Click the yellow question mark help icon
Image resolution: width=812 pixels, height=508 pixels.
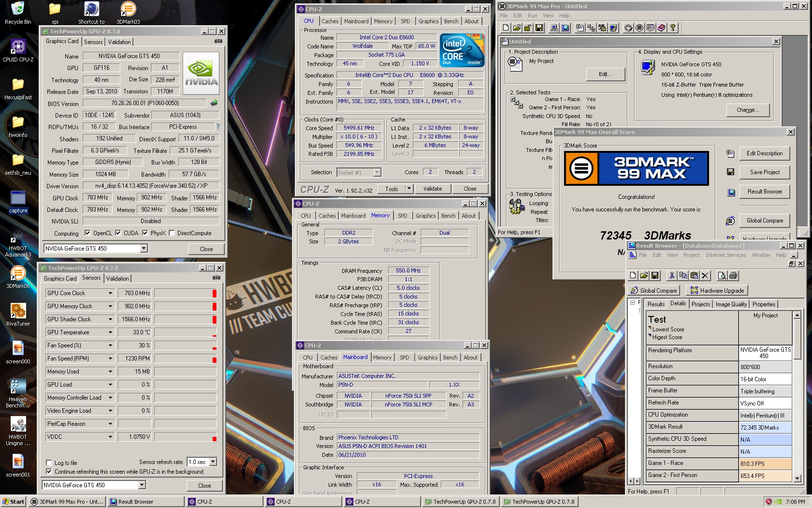[x=672, y=28]
